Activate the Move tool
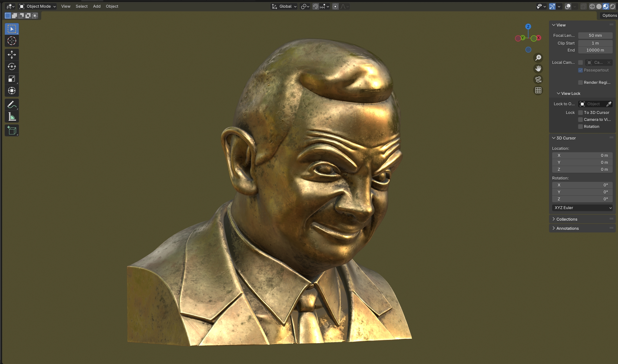 click(x=12, y=54)
